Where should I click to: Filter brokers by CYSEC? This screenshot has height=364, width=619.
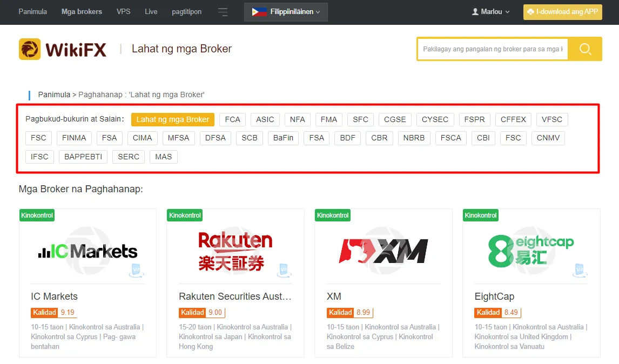click(x=435, y=119)
